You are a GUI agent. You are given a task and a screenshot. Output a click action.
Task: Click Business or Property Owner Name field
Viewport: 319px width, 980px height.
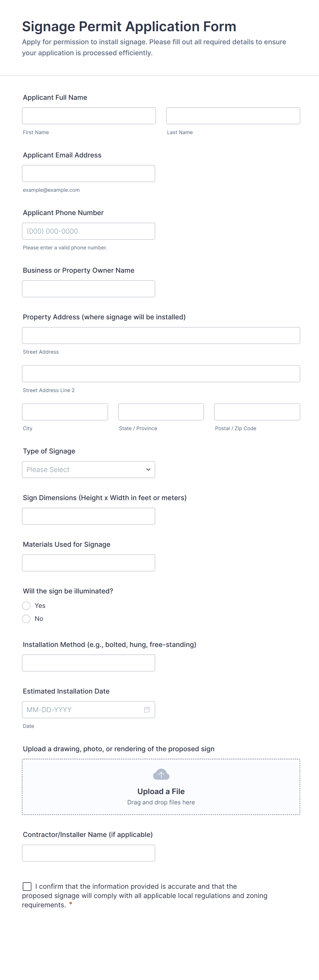(x=88, y=289)
